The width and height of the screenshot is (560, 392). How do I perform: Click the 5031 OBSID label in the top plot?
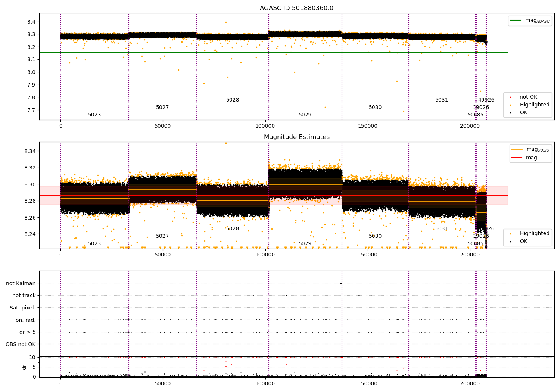tap(442, 100)
